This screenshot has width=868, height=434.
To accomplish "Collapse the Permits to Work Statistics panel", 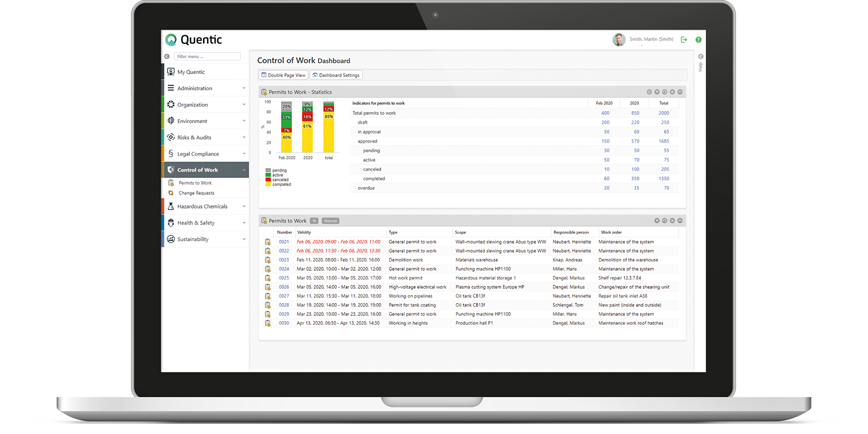I will pyautogui.click(x=680, y=92).
